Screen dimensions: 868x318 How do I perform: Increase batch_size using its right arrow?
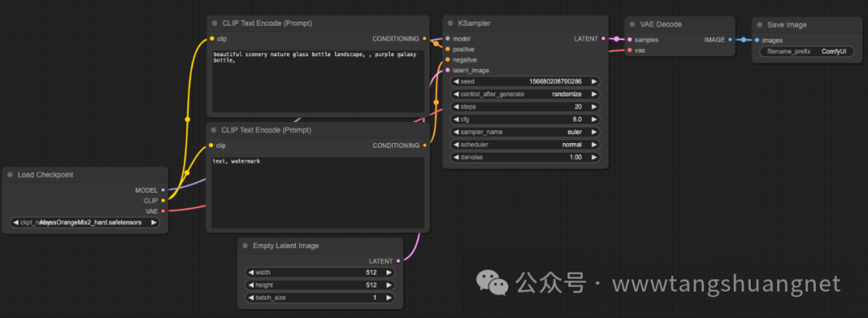click(x=389, y=298)
